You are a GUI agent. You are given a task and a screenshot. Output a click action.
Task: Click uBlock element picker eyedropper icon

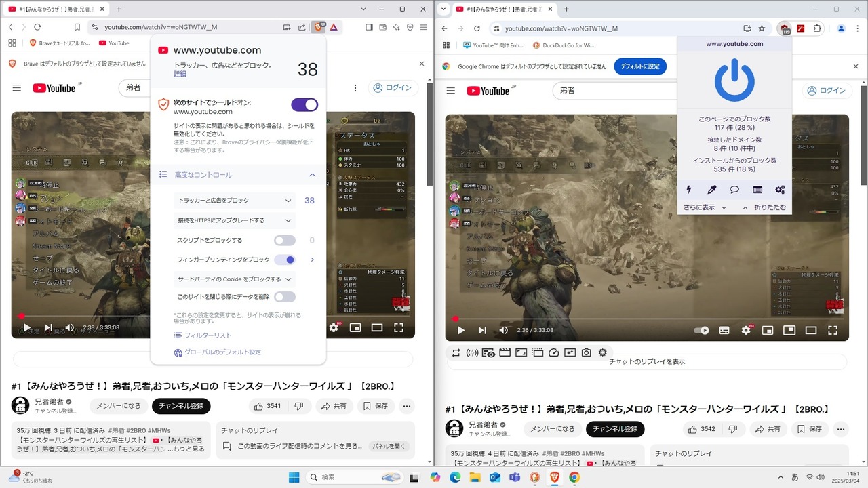pos(712,190)
